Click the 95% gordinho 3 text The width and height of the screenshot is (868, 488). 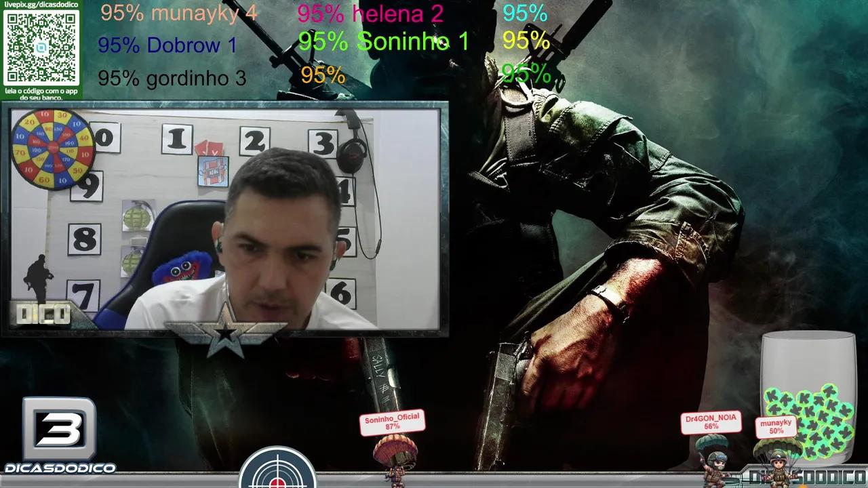(172, 78)
